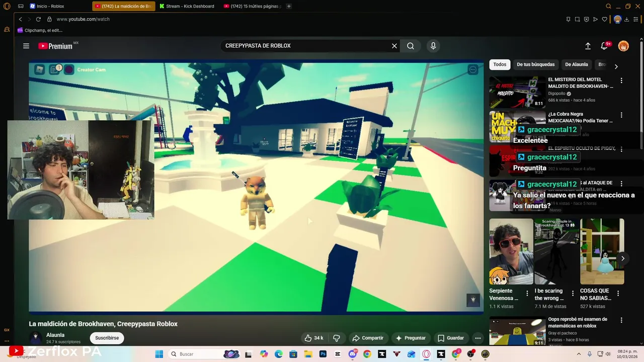Open Microsoft Edge from the taskbar
Viewport: 644px width, 362px height.
click(x=279, y=354)
